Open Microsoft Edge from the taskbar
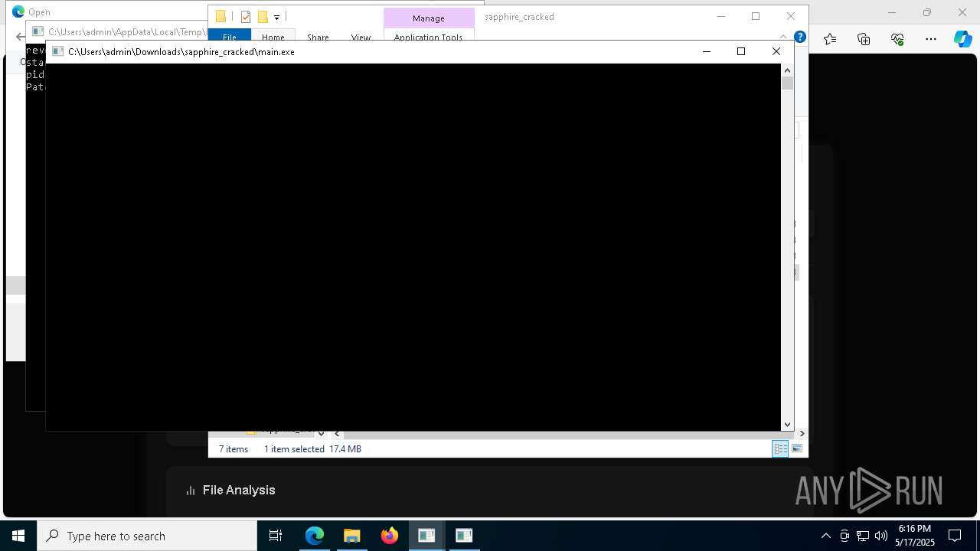This screenshot has width=980, height=551. 315,536
